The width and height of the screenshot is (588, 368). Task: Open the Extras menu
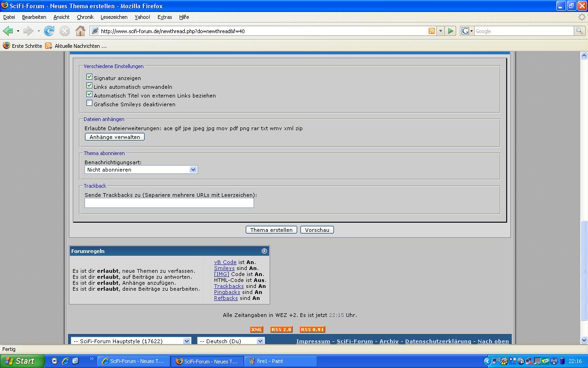coord(164,17)
